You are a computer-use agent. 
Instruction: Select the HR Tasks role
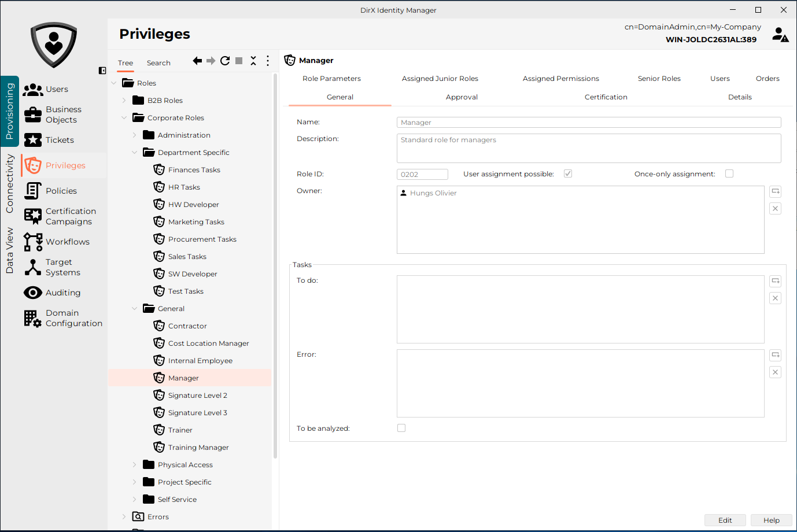click(x=184, y=187)
